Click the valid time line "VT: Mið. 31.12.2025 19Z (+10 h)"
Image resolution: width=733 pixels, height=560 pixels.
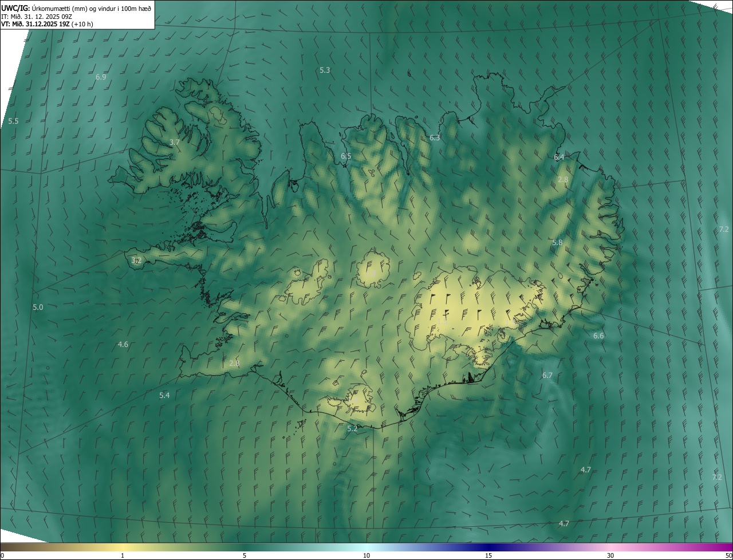(x=48, y=24)
